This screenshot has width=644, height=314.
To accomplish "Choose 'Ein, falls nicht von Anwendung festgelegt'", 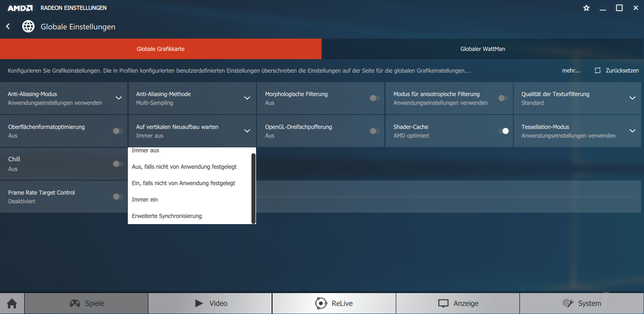I will tap(189, 183).
